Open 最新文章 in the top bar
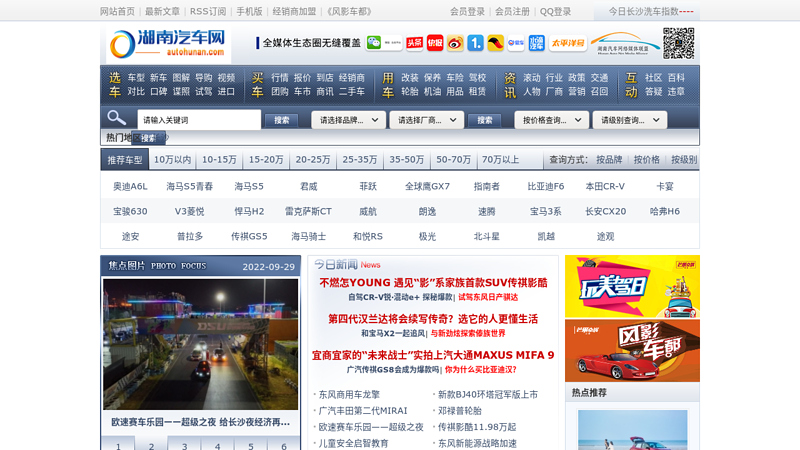 pyautogui.click(x=162, y=11)
